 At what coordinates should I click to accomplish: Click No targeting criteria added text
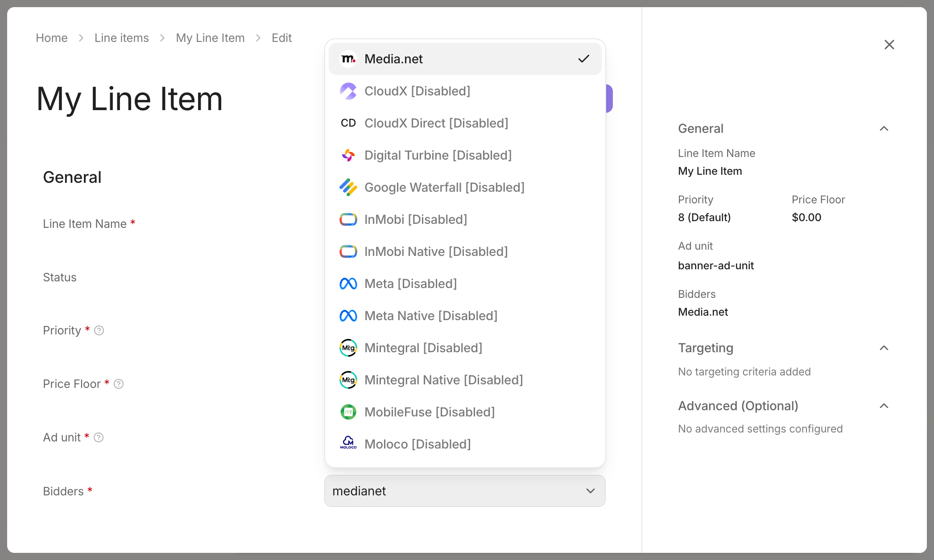pos(744,372)
